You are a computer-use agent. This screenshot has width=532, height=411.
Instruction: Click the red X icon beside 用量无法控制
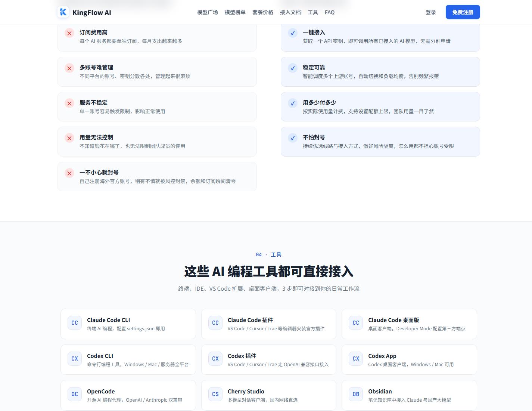pos(69,138)
